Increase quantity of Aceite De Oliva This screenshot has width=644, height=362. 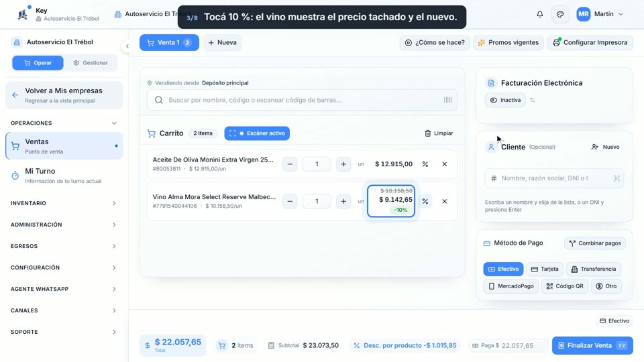[343, 164]
